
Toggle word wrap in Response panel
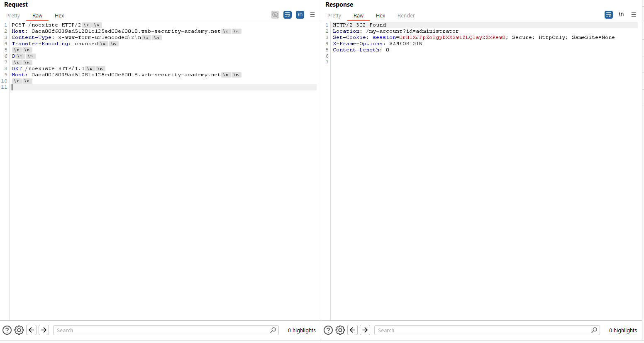point(609,15)
